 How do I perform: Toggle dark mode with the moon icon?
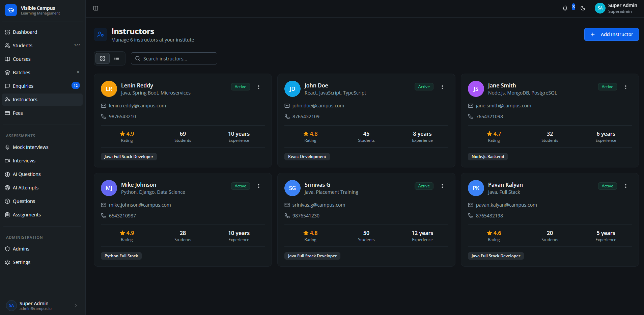pos(583,8)
